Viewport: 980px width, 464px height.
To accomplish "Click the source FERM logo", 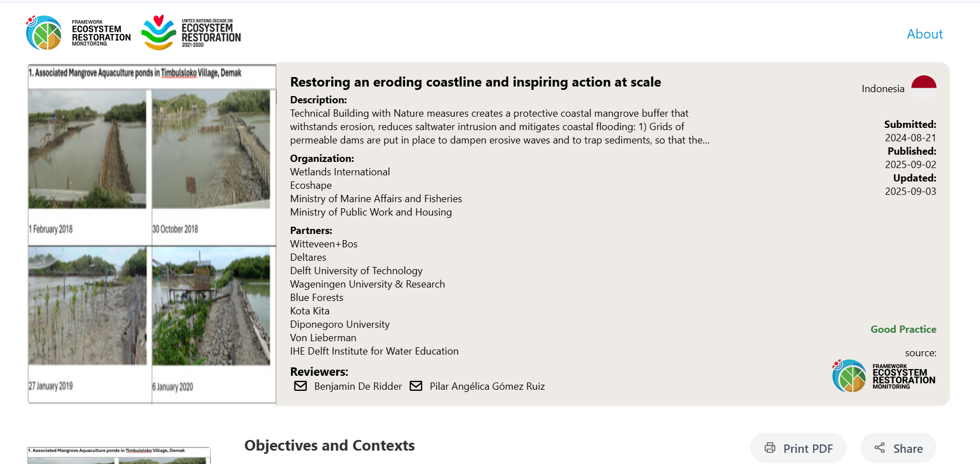I will [884, 376].
